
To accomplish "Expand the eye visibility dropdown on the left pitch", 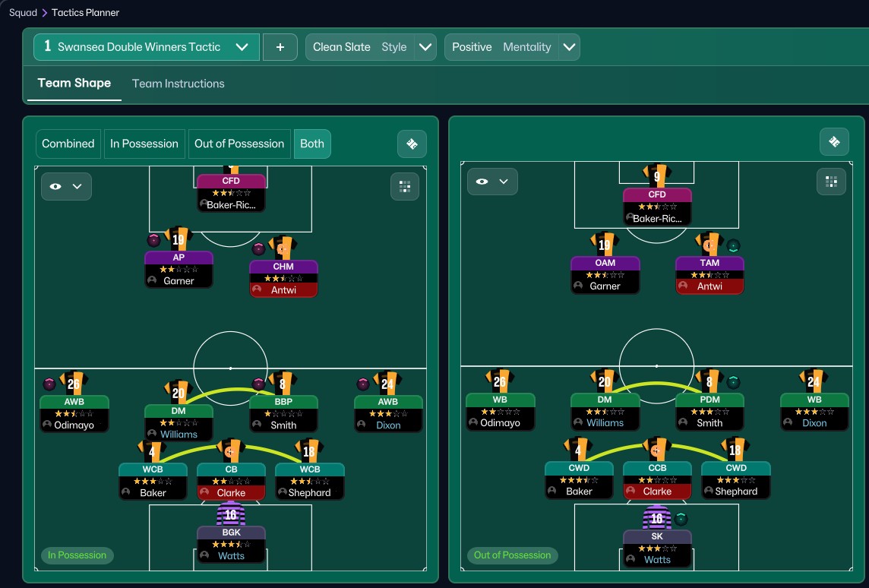I will click(x=66, y=186).
